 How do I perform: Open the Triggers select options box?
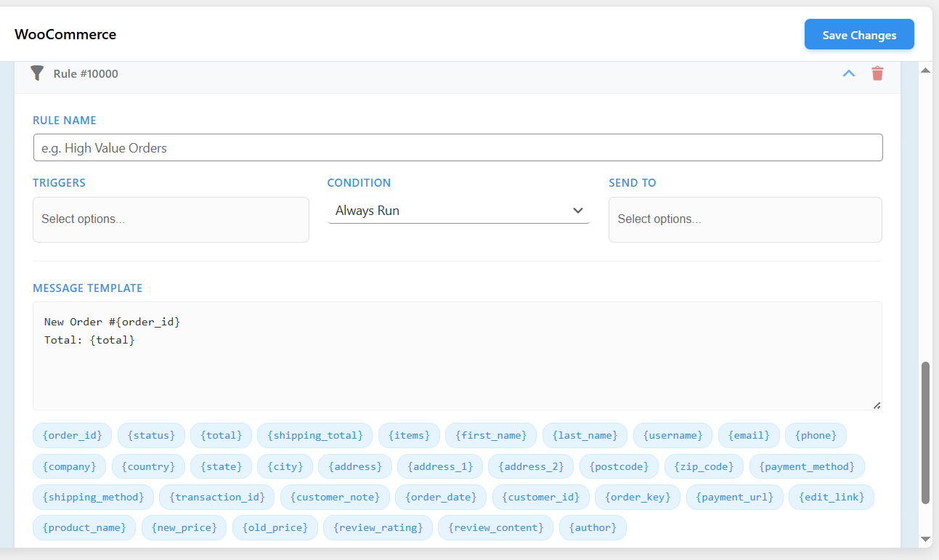pyautogui.click(x=171, y=219)
